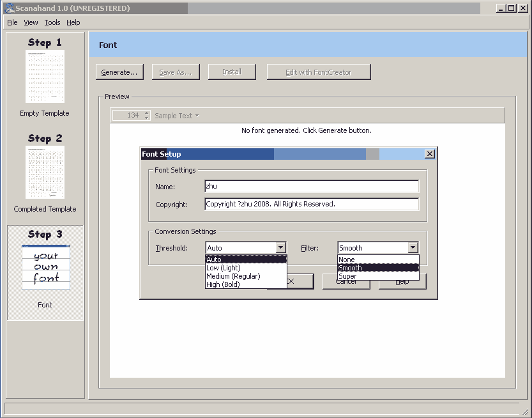
Task: Open the File menu
Action: click(12, 22)
